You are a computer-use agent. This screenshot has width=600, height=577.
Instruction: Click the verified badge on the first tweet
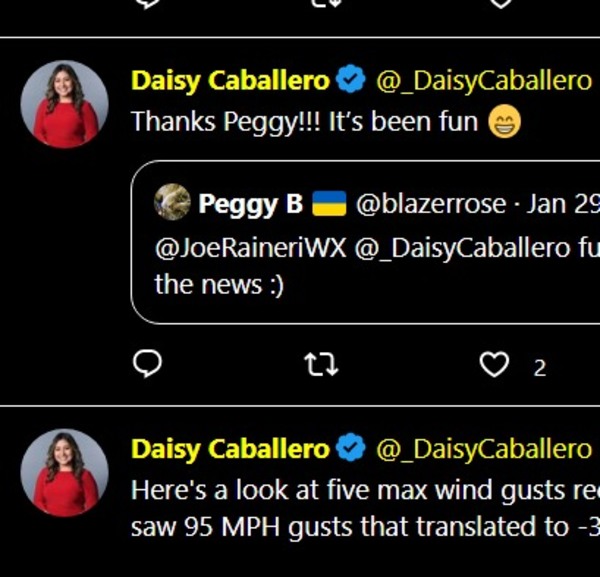[x=350, y=80]
